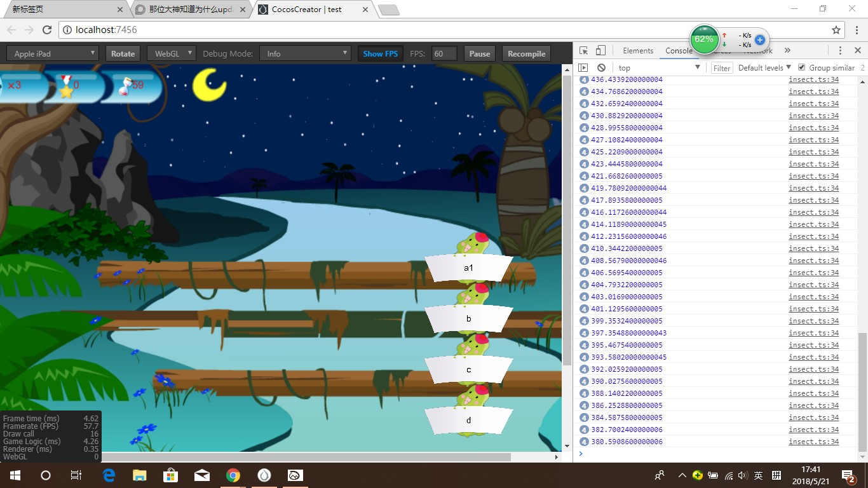This screenshot has height=488, width=868.
Task: Open a new browser tab
Action: 389,10
